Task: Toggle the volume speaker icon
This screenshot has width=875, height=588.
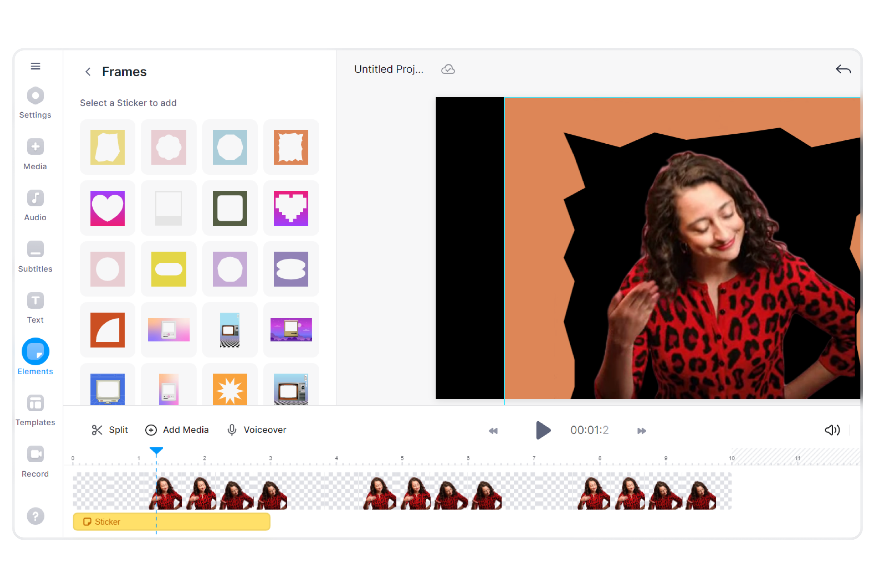Action: click(x=832, y=430)
